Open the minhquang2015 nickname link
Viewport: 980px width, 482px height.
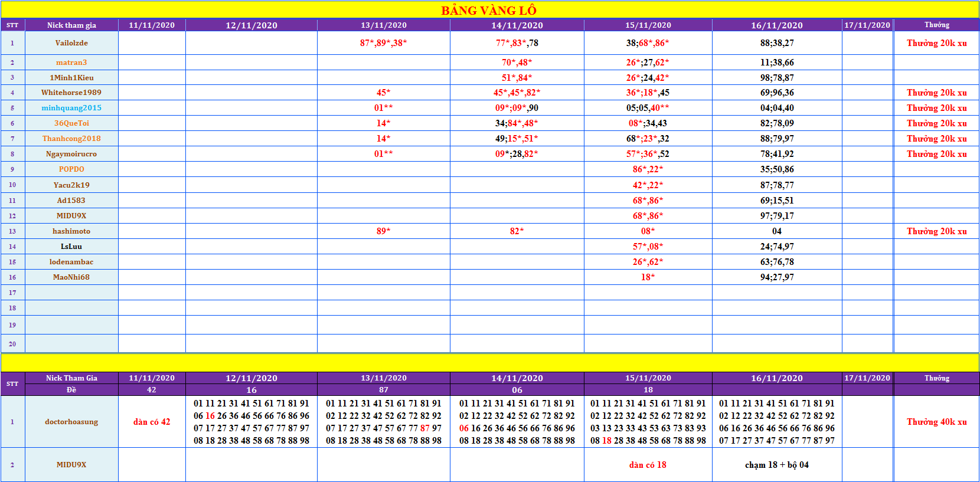click(x=71, y=108)
